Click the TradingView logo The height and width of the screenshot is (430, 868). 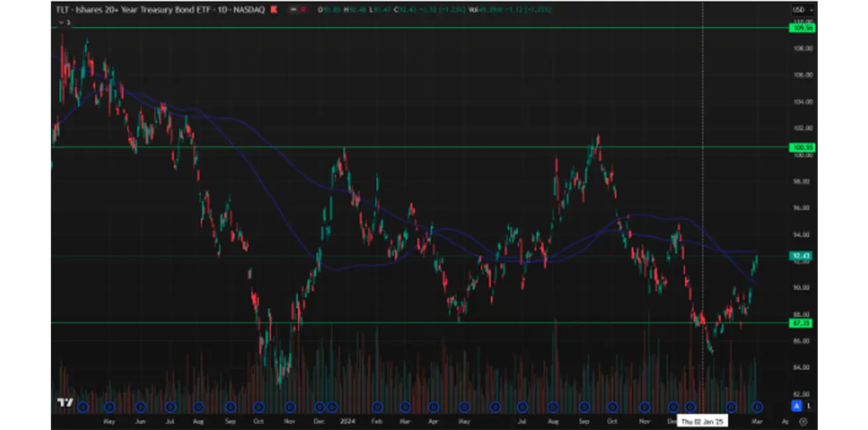tap(64, 403)
